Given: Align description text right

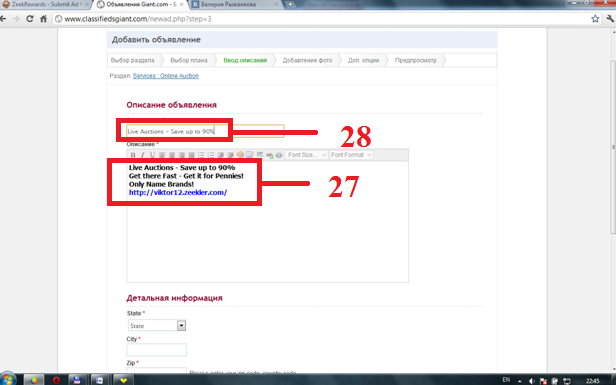Looking at the screenshot, I should point(182,155).
